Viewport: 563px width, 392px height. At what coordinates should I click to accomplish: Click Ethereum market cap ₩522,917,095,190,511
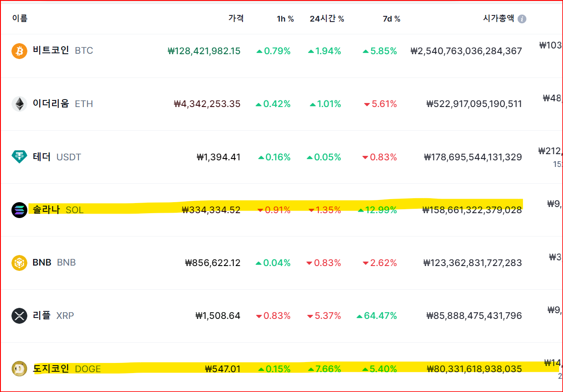click(x=474, y=104)
